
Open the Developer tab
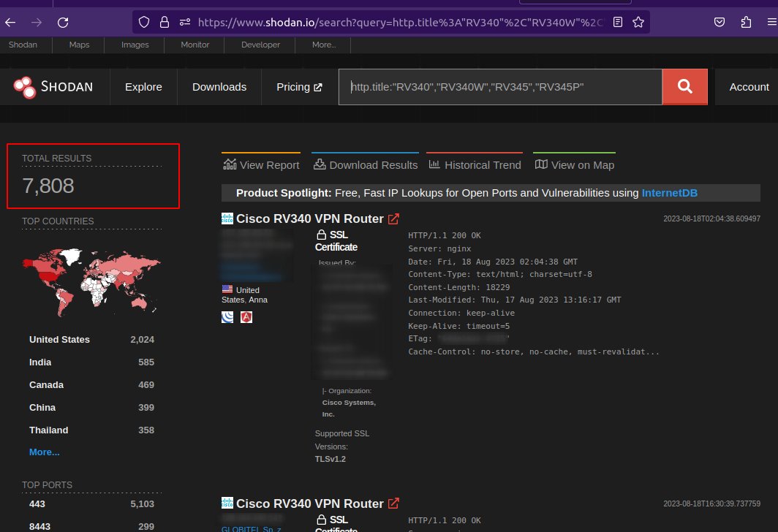(260, 45)
